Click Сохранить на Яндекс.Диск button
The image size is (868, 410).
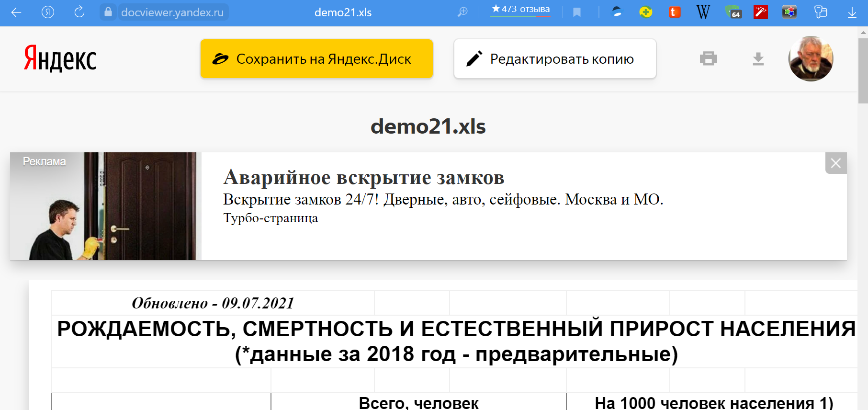pyautogui.click(x=316, y=59)
